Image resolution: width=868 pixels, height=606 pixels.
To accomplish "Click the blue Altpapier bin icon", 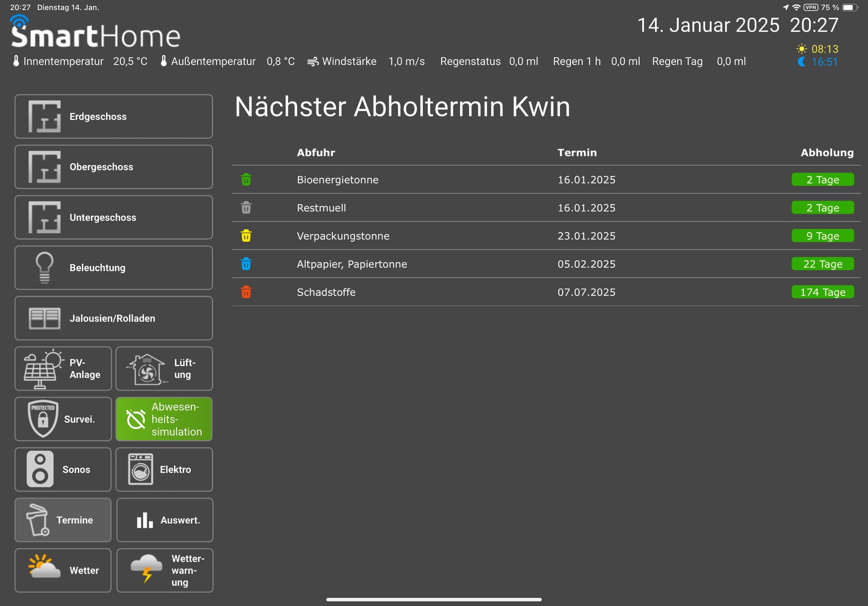I will [246, 263].
